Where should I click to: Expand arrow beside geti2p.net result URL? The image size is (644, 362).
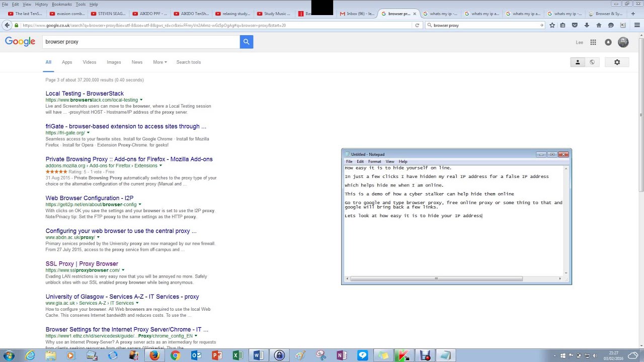tap(140, 205)
